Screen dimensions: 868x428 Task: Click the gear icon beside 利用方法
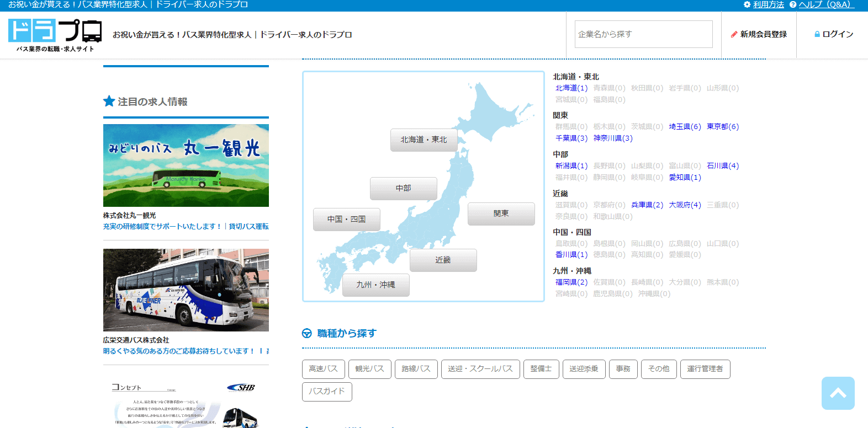tap(747, 4)
